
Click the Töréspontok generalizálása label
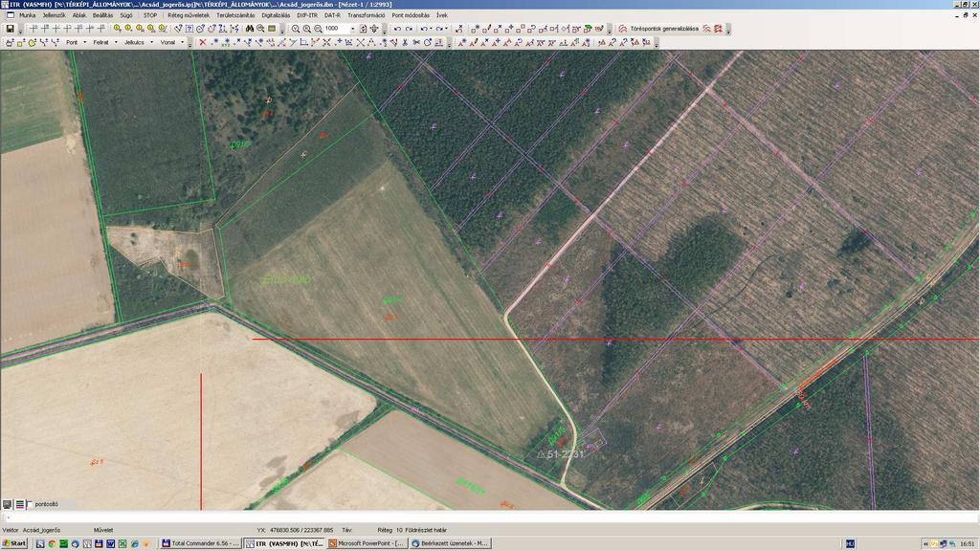tap(664, 29)
